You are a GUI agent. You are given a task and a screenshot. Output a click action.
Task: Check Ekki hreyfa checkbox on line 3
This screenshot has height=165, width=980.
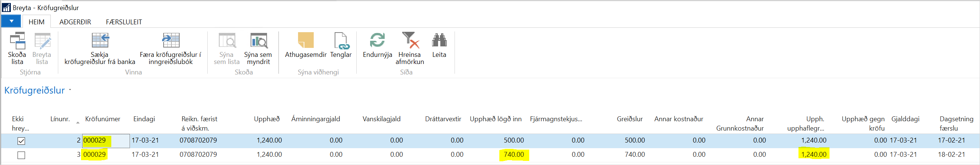[x=21, y=155]
